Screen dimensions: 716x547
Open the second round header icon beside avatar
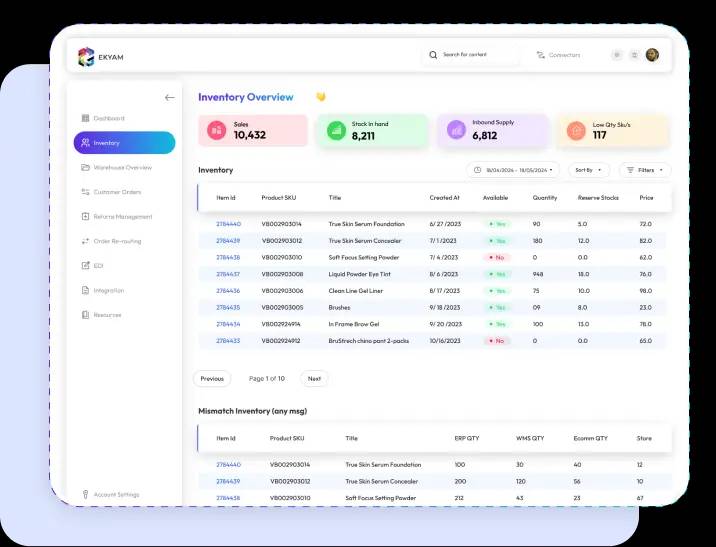[x=634, y=55]
